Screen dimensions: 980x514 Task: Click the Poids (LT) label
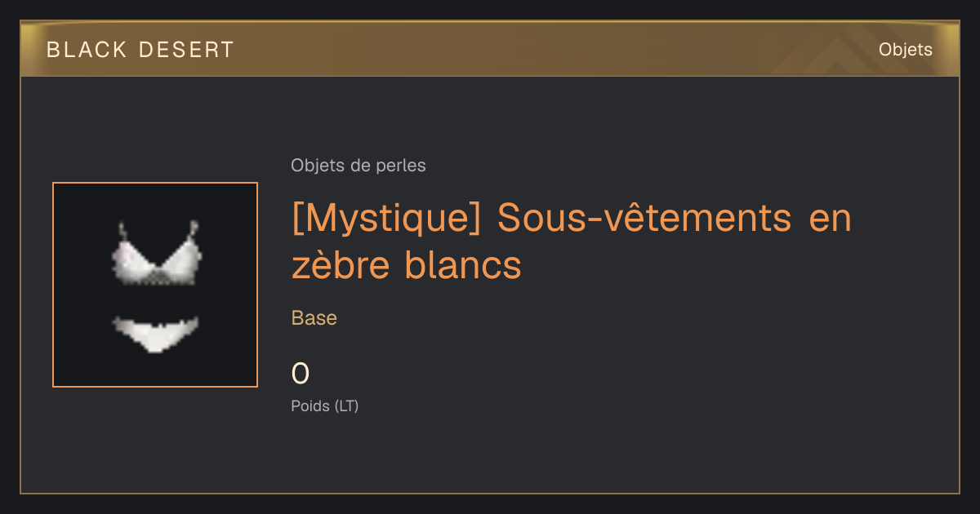click(325, 405)
